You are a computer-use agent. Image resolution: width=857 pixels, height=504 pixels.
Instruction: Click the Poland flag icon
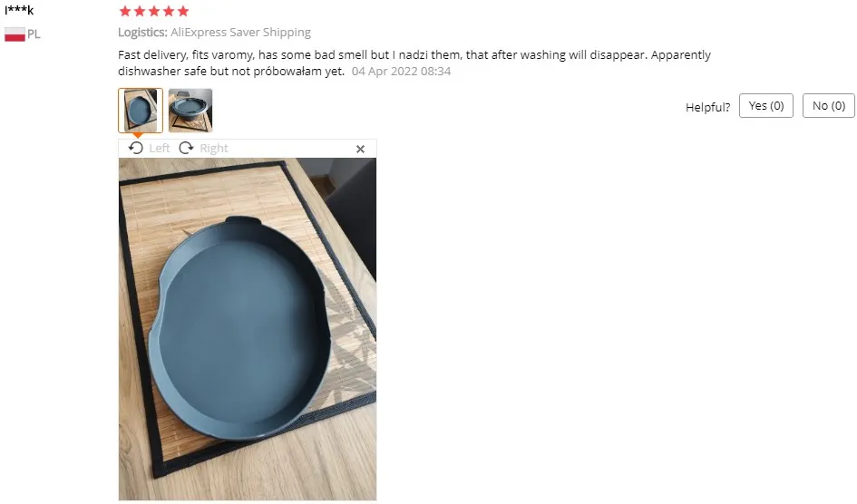(x=15, y=34)
